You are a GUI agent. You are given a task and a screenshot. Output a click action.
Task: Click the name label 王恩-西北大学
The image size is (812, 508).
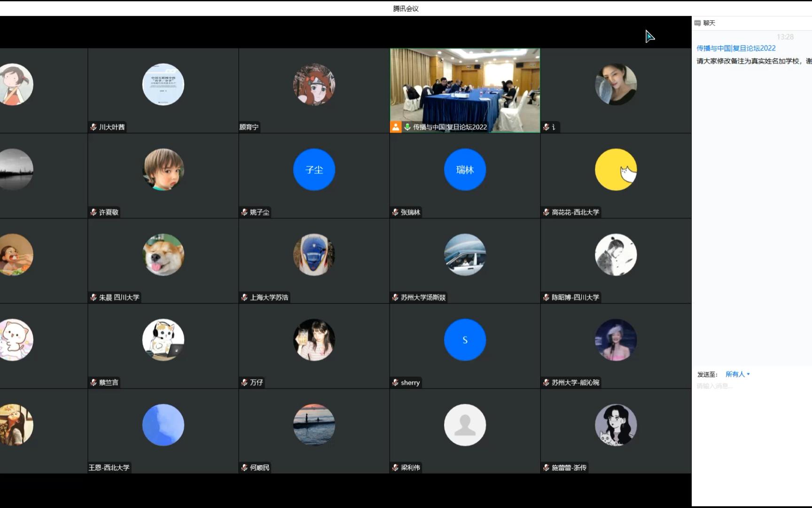tap(109, 468)
